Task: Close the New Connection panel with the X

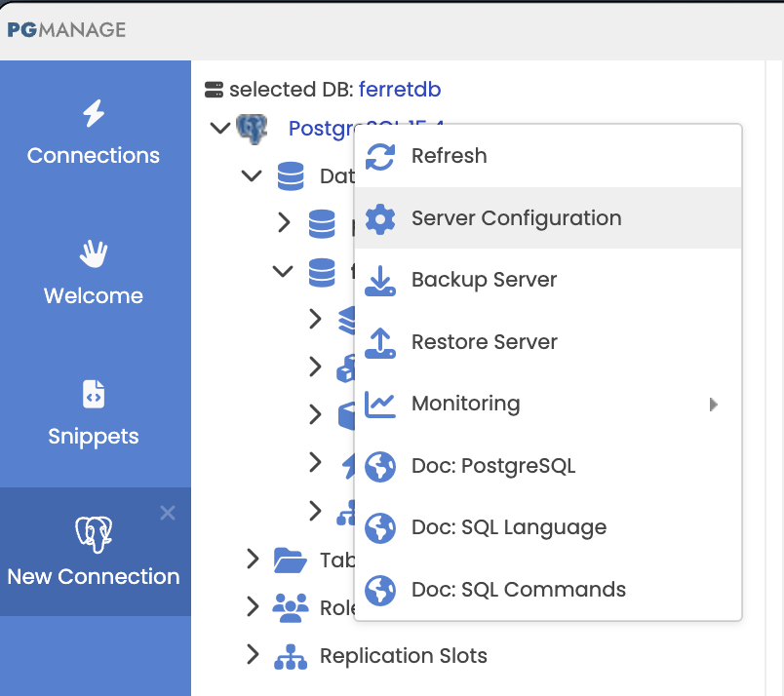Action: click(x=168, y=513)
